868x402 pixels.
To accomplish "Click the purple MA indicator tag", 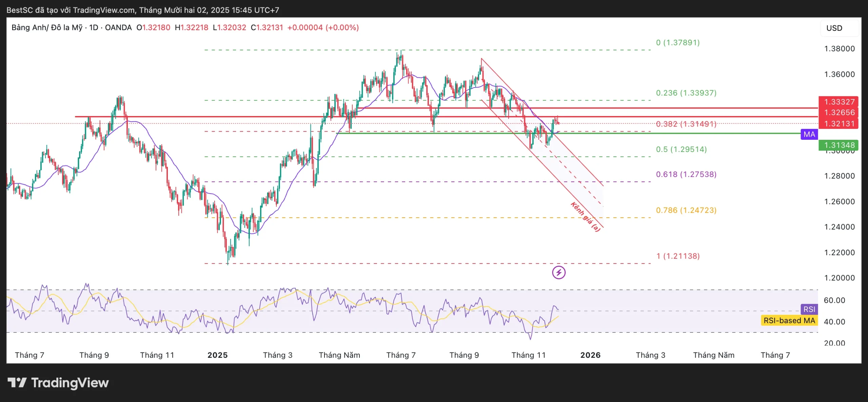I will click(x=809, y=134).
